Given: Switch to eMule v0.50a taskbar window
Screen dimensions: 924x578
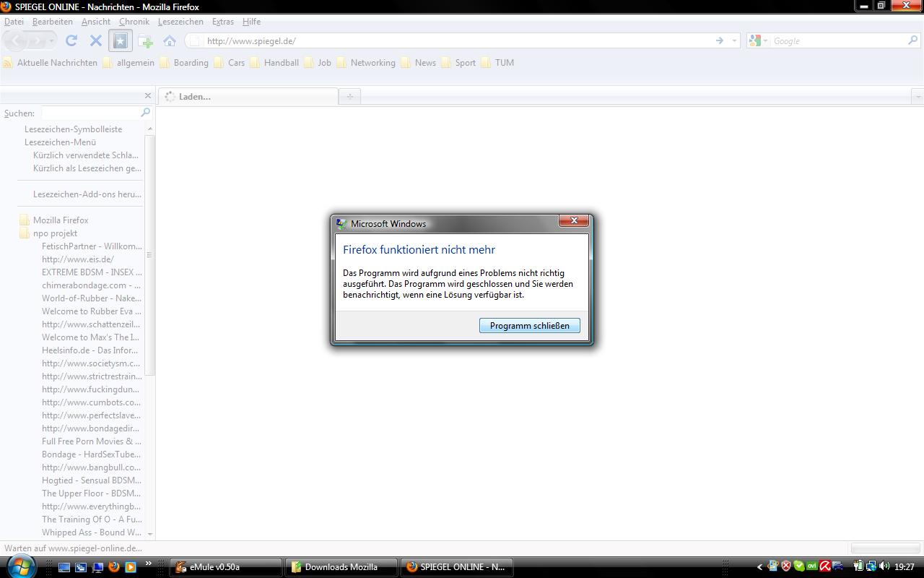Looking at the screenshot, I should click(225, 567).
